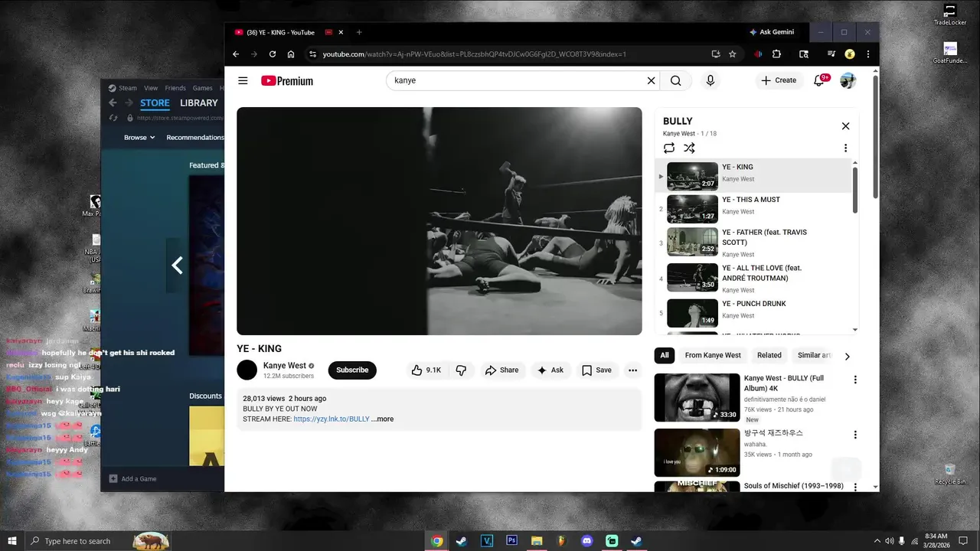This screenshot has width=980, height=551.
Task: Select the Related filter chip
Action: [x=769, y=355]
